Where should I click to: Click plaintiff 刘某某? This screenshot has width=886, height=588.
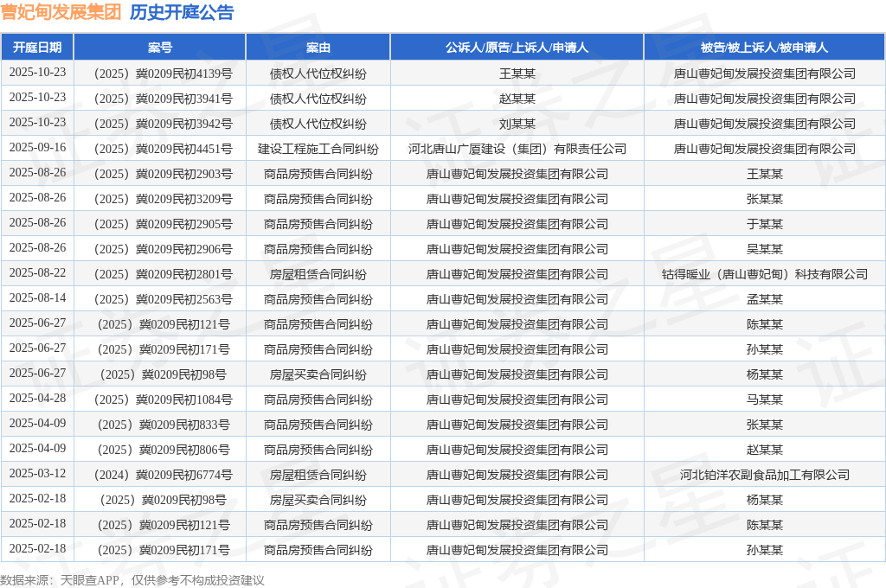[x=517, y=124]
